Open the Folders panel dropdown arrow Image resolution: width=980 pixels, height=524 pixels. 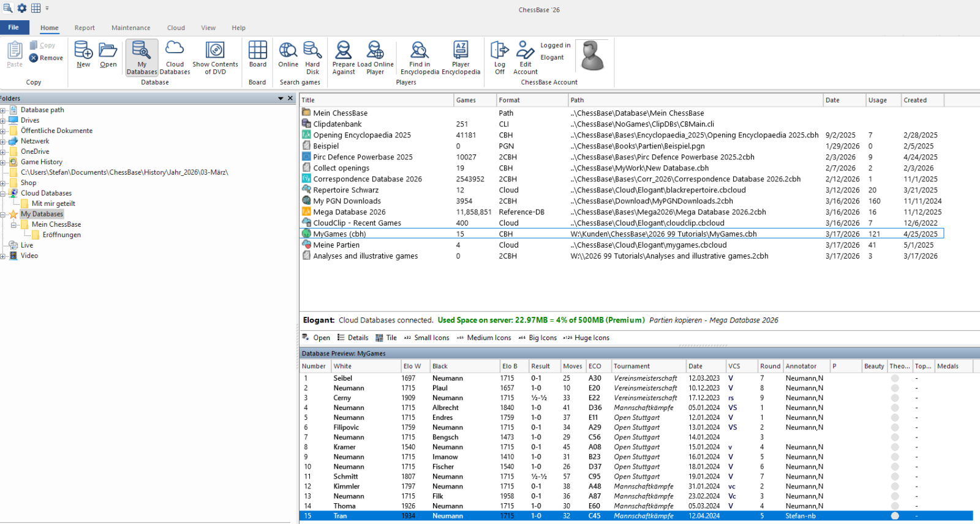tap(281, 98)
